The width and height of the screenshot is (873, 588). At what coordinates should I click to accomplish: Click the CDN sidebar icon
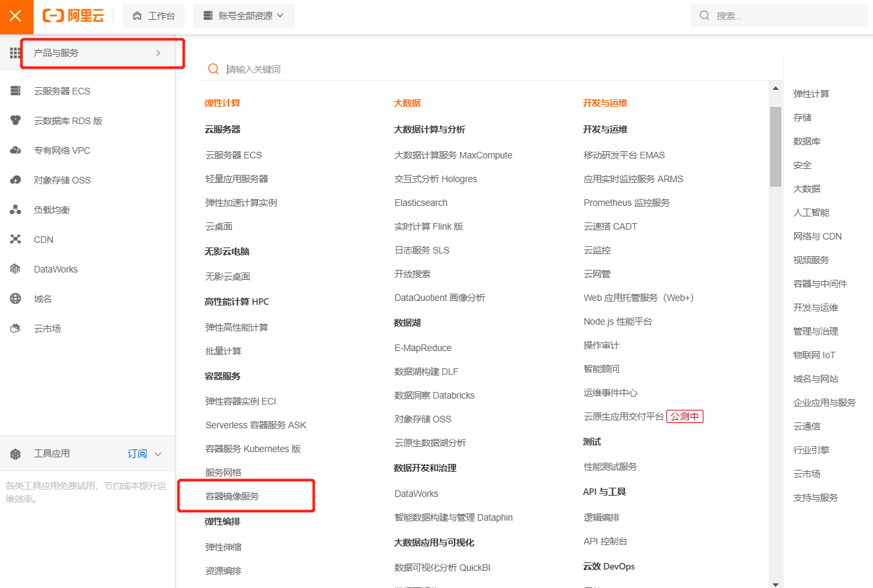pyautogui.click(x=15, y=240)
